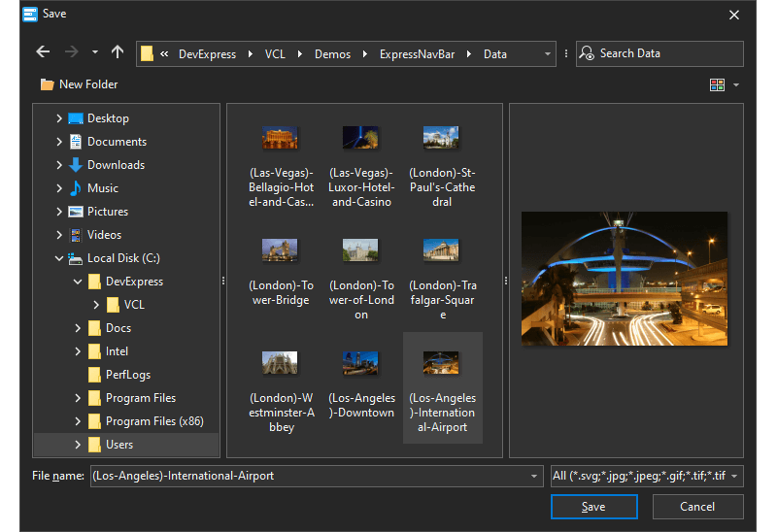777x532 pixels.
Task: Select the Music folder icon
Action: click(76, 188)
